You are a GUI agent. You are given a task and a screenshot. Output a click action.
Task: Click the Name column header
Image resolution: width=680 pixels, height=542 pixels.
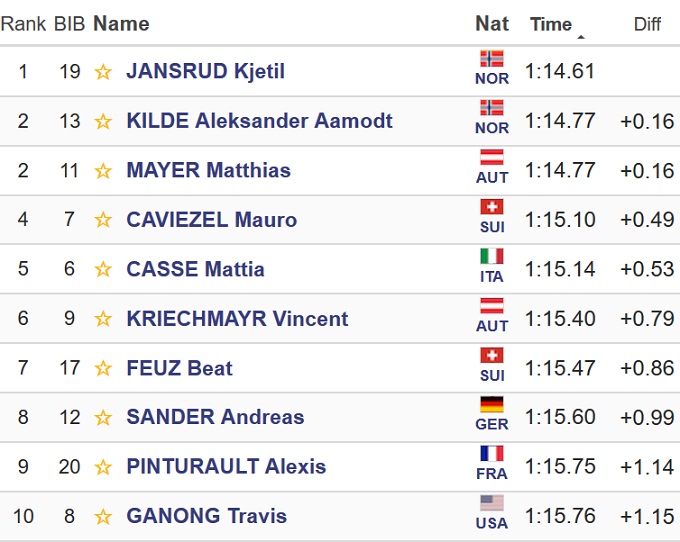[121, 24]
